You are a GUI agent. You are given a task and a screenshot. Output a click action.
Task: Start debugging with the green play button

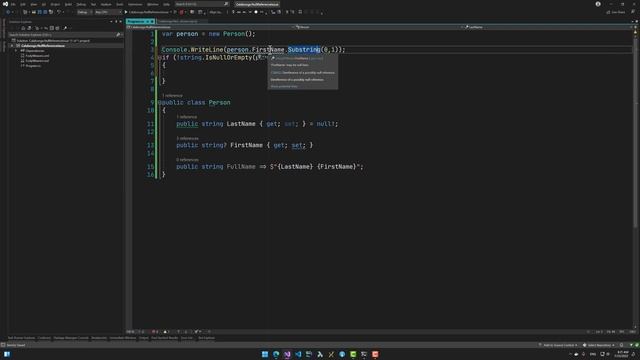pos(126,12)
